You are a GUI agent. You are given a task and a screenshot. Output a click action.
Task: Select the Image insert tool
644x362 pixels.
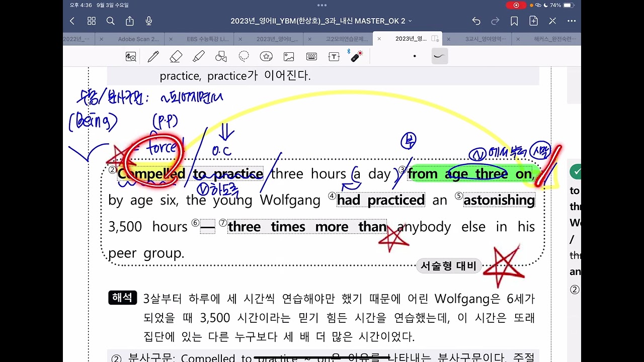tap(289, 56)
